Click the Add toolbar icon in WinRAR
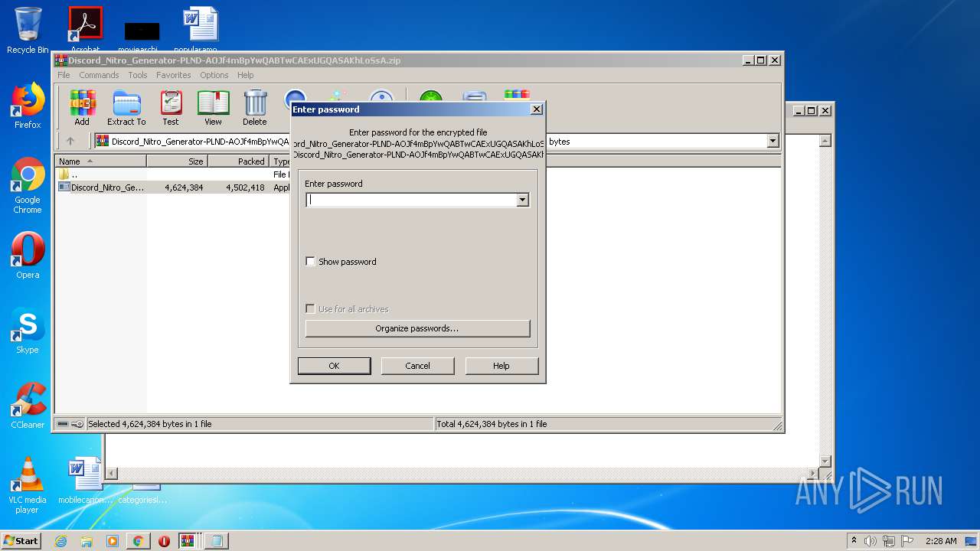This screenshot has height=551, width=980. coord(82,107)
